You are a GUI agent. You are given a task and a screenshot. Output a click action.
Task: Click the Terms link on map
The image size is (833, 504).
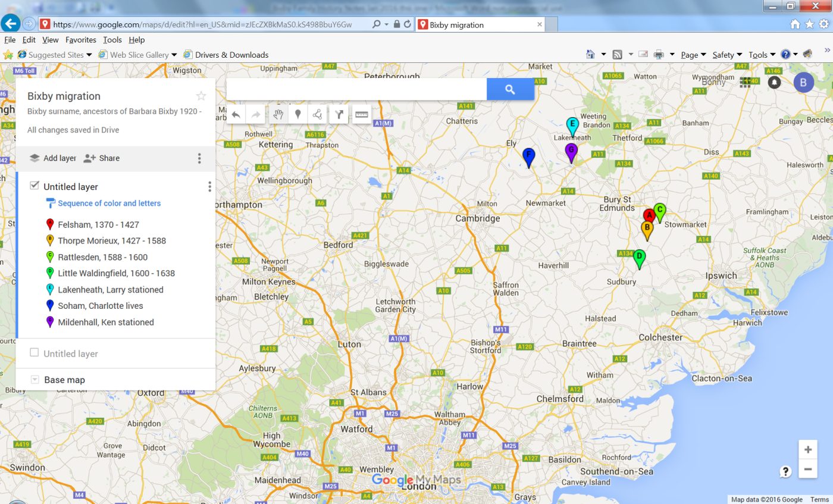pyautogui.click(x=819, y=500)
